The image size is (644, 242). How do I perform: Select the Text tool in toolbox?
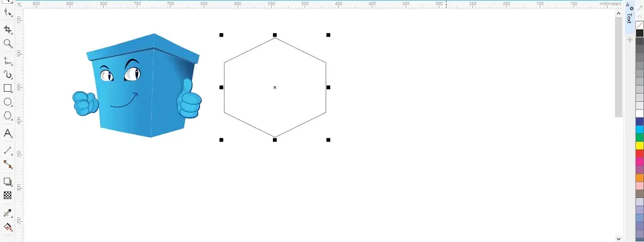coord(8,133)
